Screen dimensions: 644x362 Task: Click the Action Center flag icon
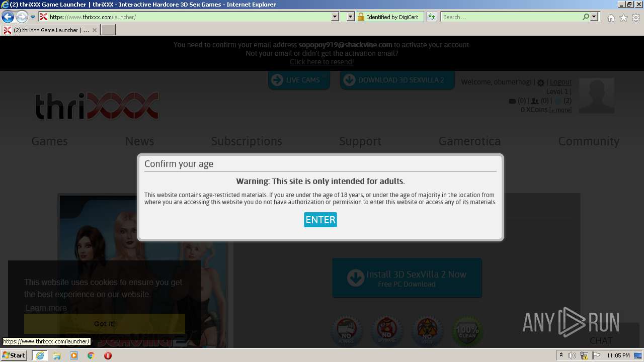pyautogui.click(x=596, y=355)
